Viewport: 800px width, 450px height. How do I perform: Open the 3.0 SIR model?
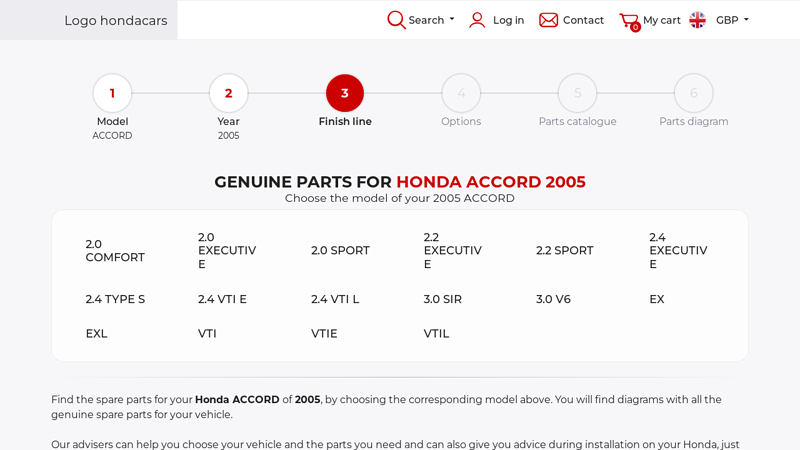[x=442, y=299]
